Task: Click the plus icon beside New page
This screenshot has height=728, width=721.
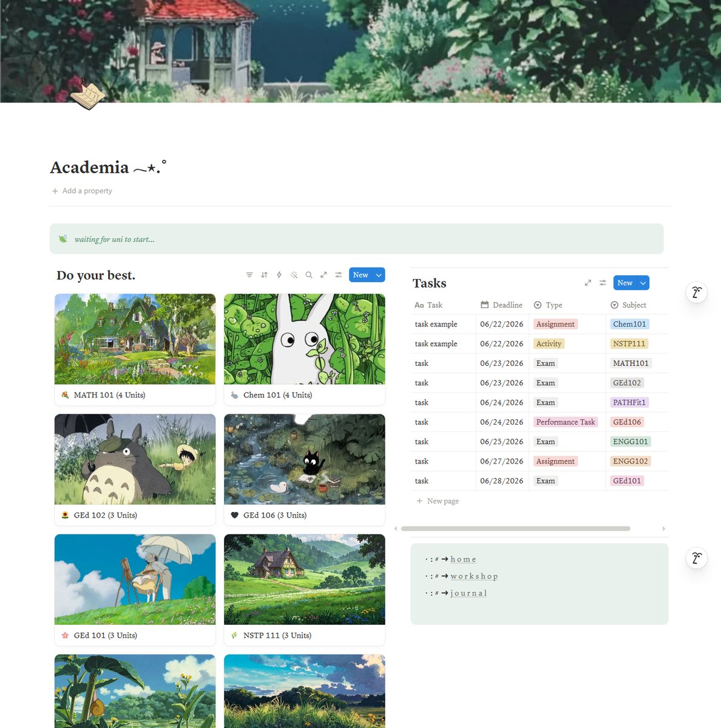Action: (419, 501)
